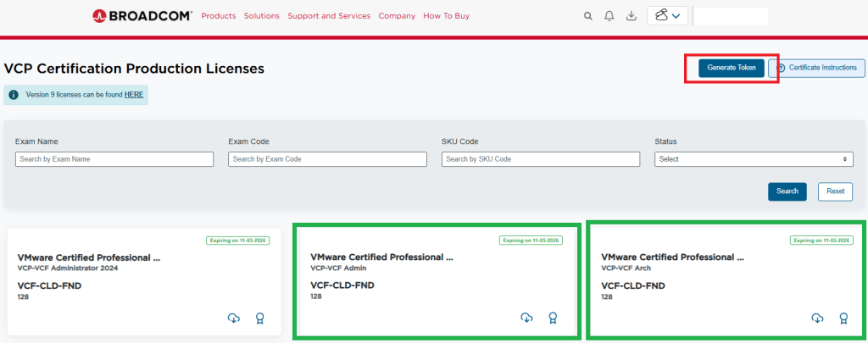This screenshot has height=343, width=868.
Task: Open the Solutions menu
Action: click(261, 16)
